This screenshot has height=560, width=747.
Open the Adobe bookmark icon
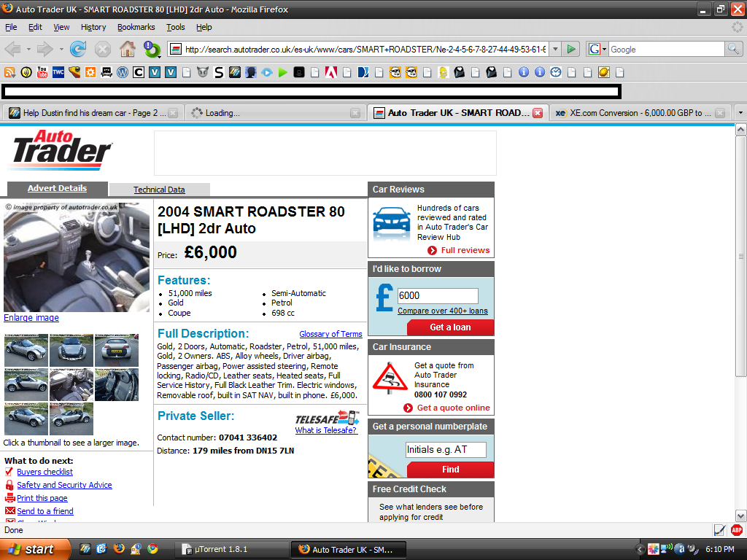(331, 72)
